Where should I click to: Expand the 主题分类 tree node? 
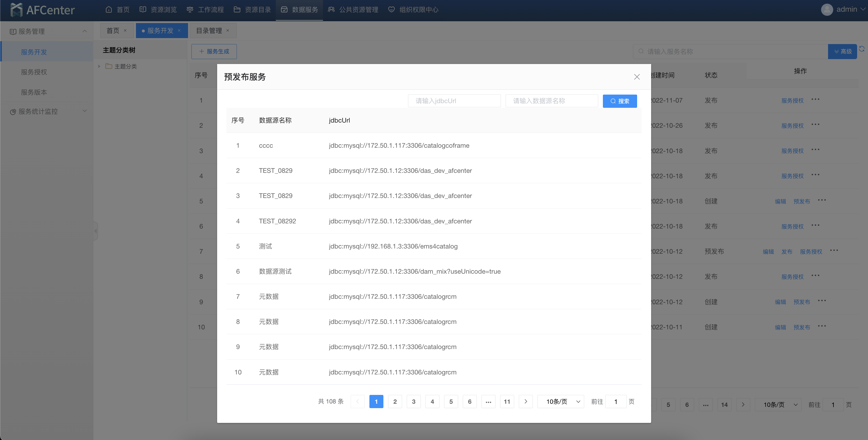(x=99, y=66)
